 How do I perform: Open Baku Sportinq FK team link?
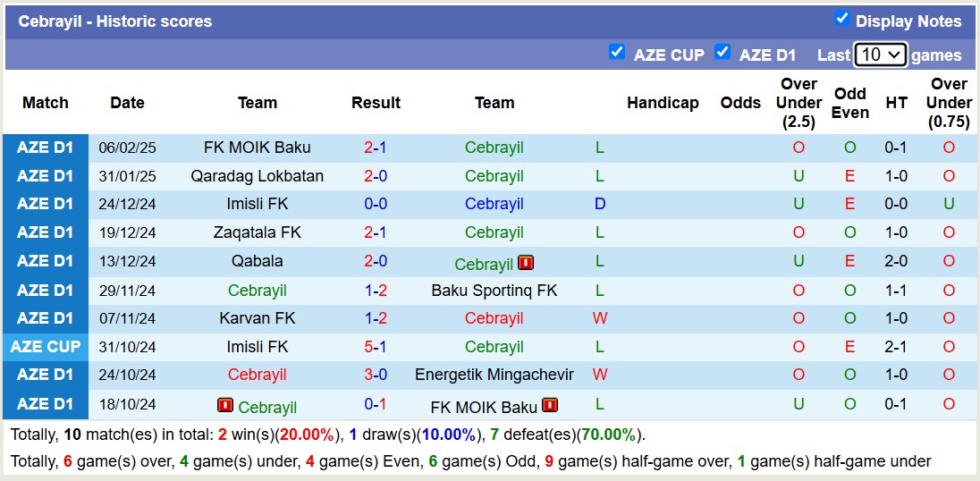494,291
